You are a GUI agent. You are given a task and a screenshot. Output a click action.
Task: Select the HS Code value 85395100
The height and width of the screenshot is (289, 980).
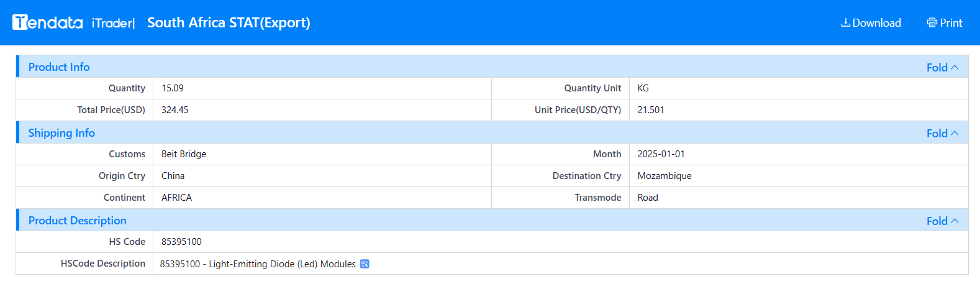[181, 242]
